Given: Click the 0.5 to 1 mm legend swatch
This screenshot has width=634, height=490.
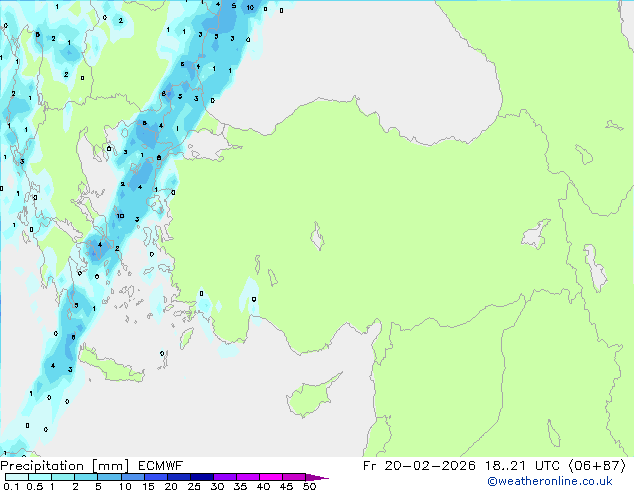Looking at the screenshot, I should [x=40, y=477].
